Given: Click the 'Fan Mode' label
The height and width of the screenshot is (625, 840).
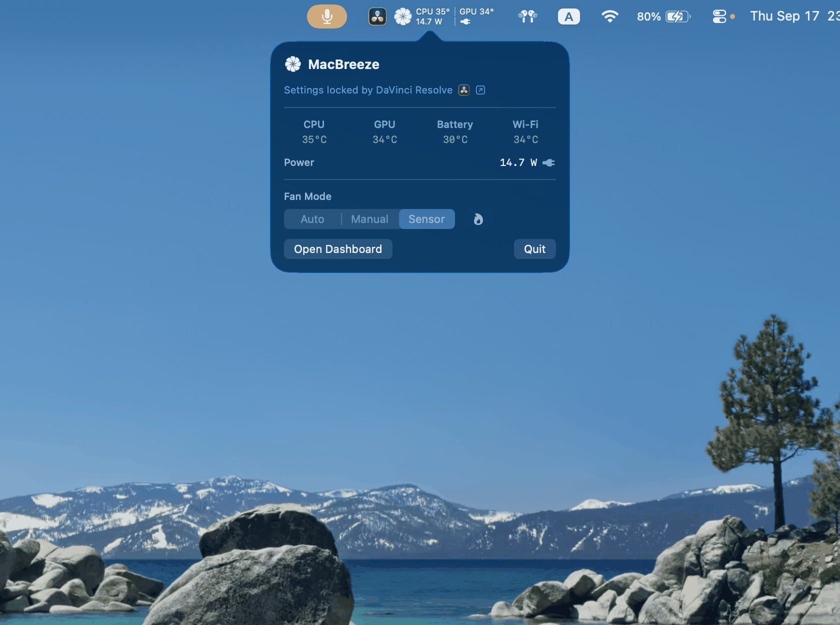Looking at the screenshot, I should click(307, 196).
